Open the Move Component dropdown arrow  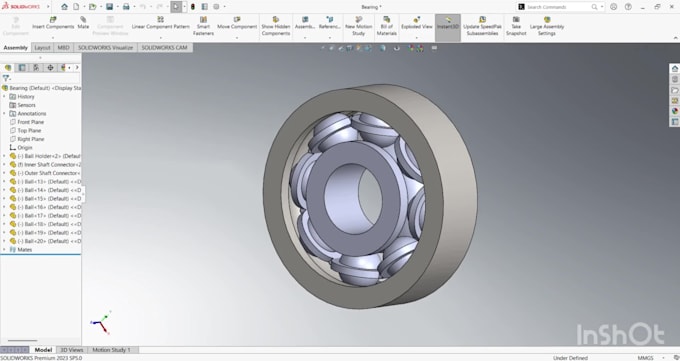click(237, 38)
